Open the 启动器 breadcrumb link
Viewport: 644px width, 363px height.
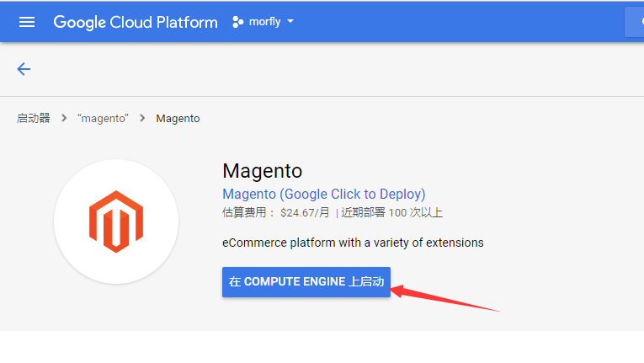tap(34, 119)
